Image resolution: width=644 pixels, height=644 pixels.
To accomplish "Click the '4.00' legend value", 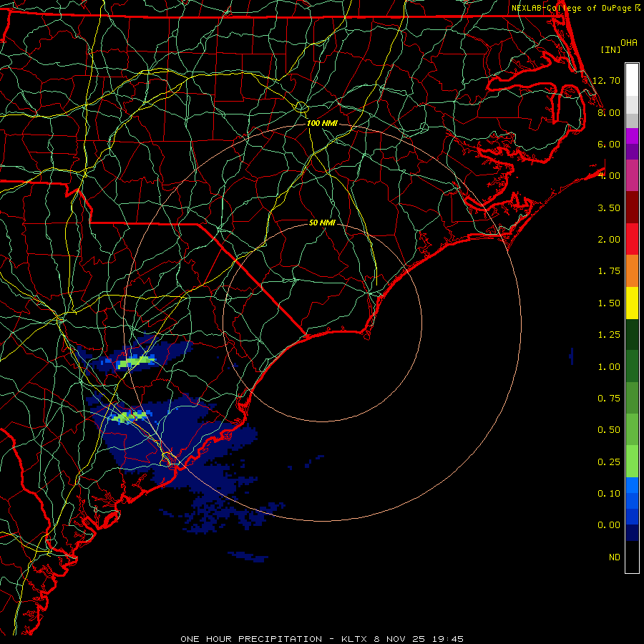I will click(x=609, y=176).
